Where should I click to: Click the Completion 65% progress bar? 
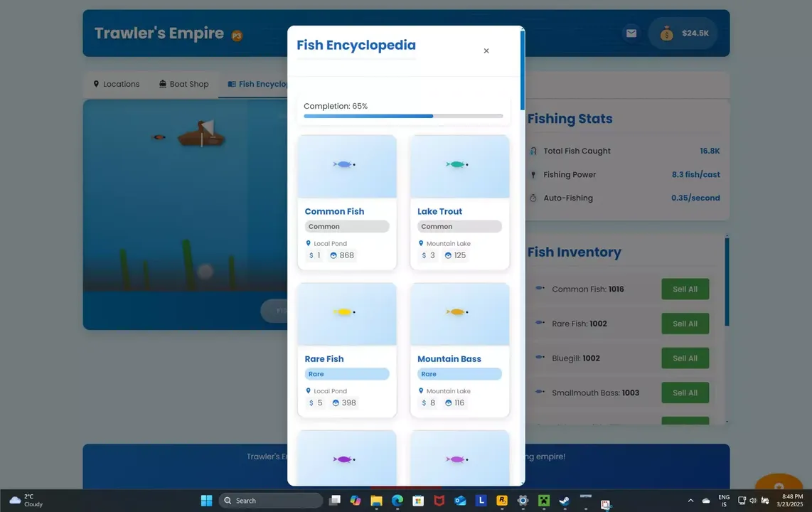point(403,115)
